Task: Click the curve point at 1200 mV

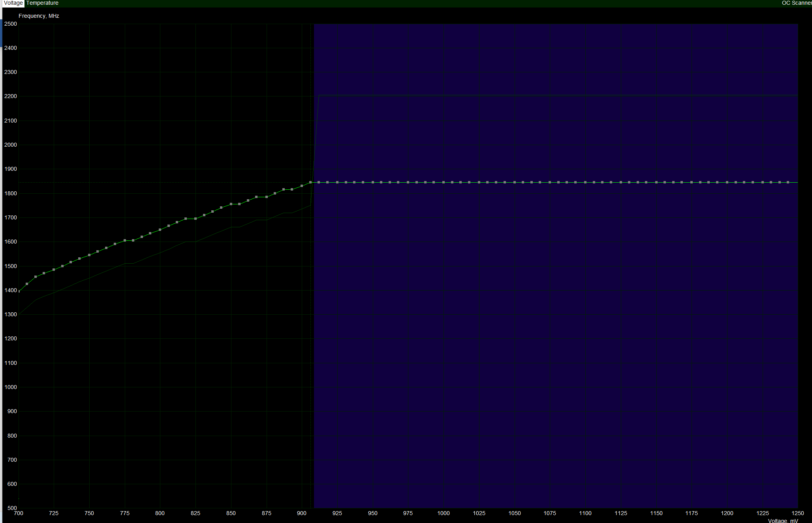Action: (x=727, y=182)
